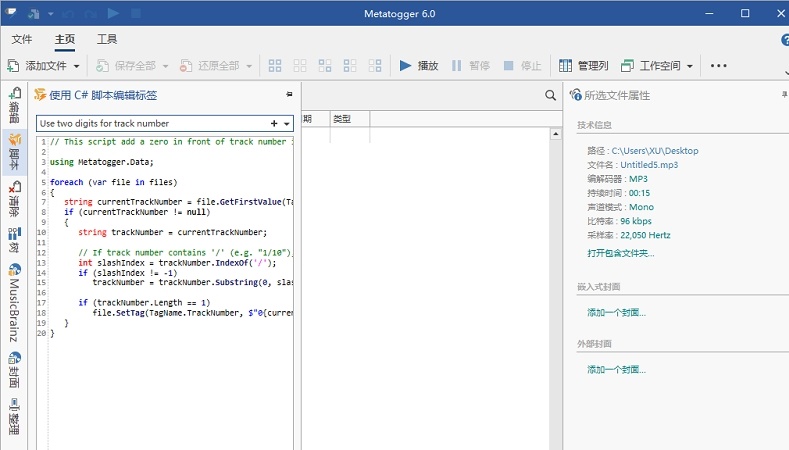Open the 编辑 (Edit) sidebar tab

click(14, 106)
